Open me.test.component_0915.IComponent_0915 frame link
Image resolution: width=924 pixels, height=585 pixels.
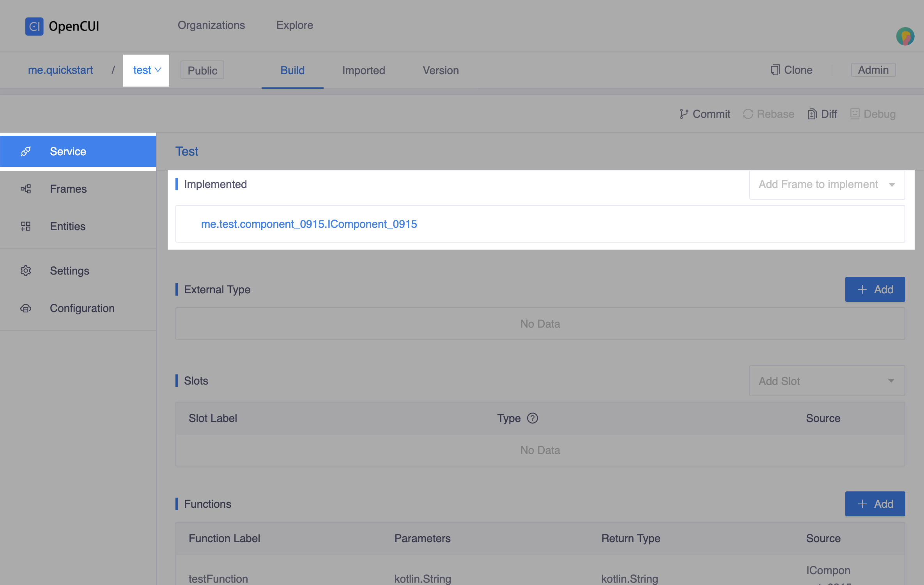pyautogui.click(x=309, y=224)
